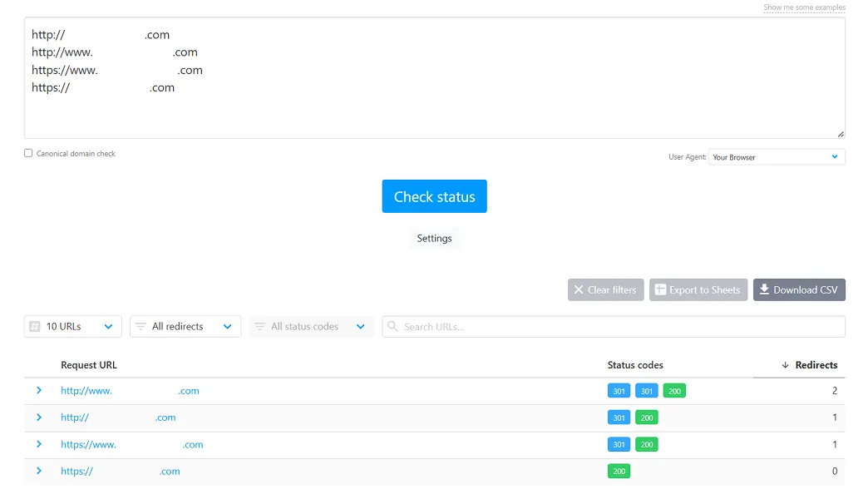Click the resize handle of the URL textarea
Screen dimensions: 868x499
click(841, 134)
